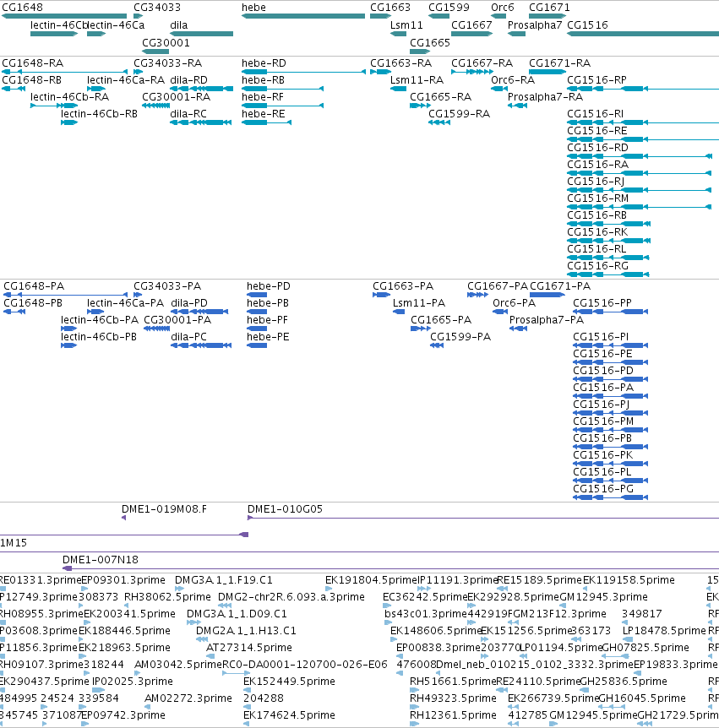Select the 'Prosalpha7' gene label
The image size is (719, 728).
535,25
